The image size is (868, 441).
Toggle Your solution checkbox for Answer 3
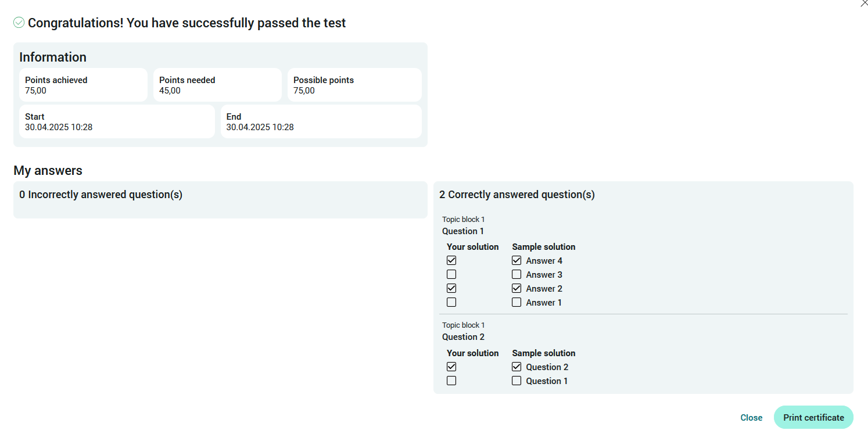tap(451, 274)
